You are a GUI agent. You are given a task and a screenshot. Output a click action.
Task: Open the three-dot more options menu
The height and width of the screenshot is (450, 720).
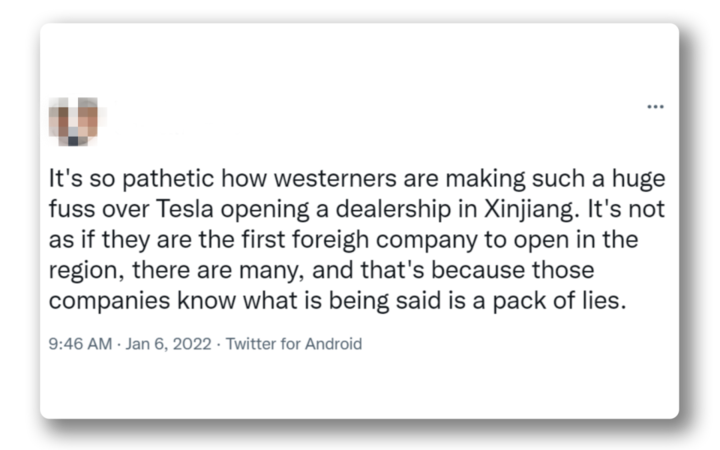tap(655, 107)
